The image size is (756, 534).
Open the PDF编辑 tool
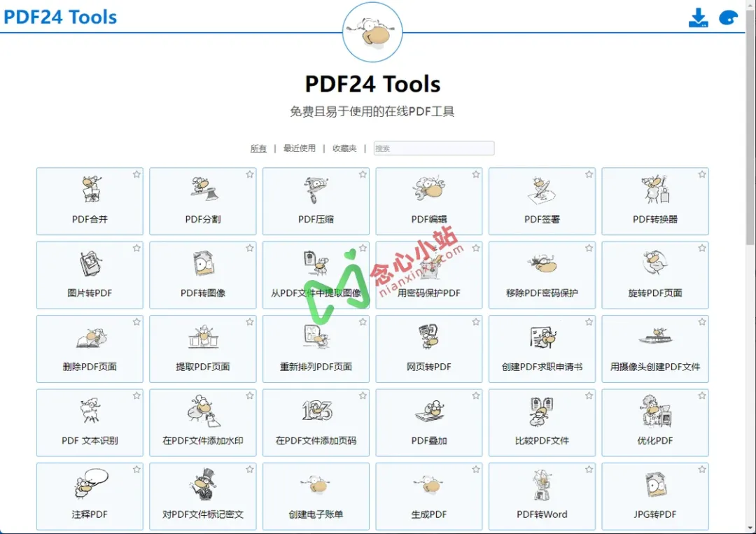(429, 202)
